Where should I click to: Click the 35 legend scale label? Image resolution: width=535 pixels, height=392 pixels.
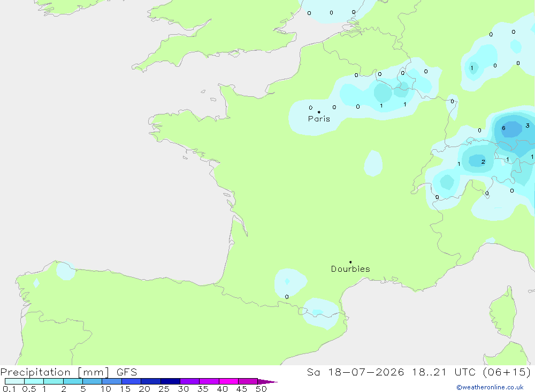(x=203, y=389)
